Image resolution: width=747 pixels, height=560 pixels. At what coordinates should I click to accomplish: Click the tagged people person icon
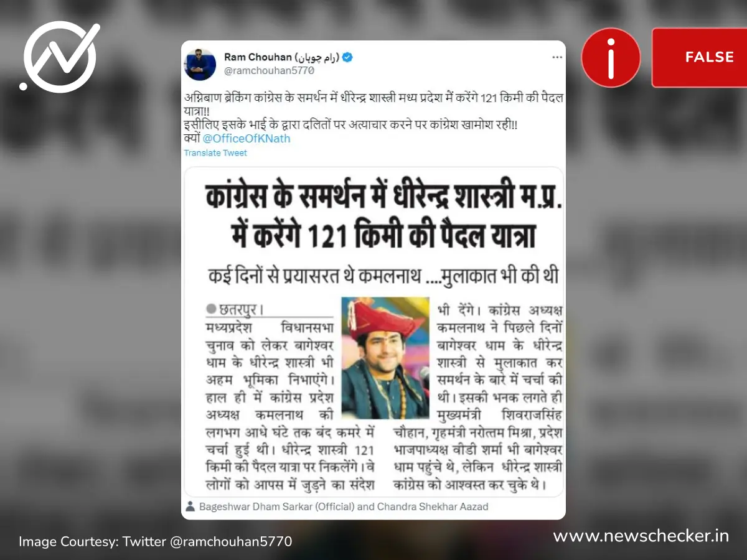click(x=190, y=506)
